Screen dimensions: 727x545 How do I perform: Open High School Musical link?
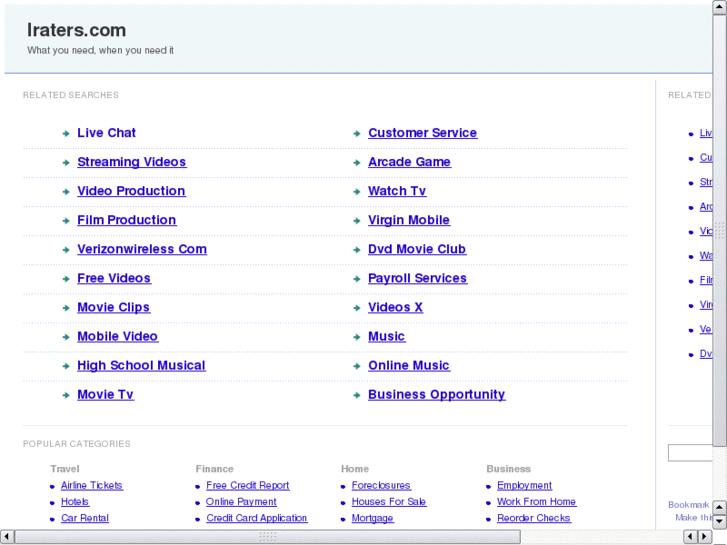(141, 365)
